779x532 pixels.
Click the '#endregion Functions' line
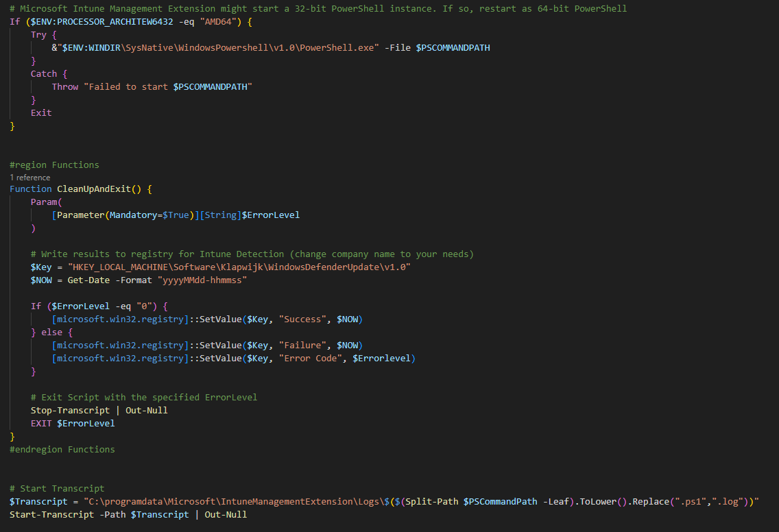click(x=62, y=450)
